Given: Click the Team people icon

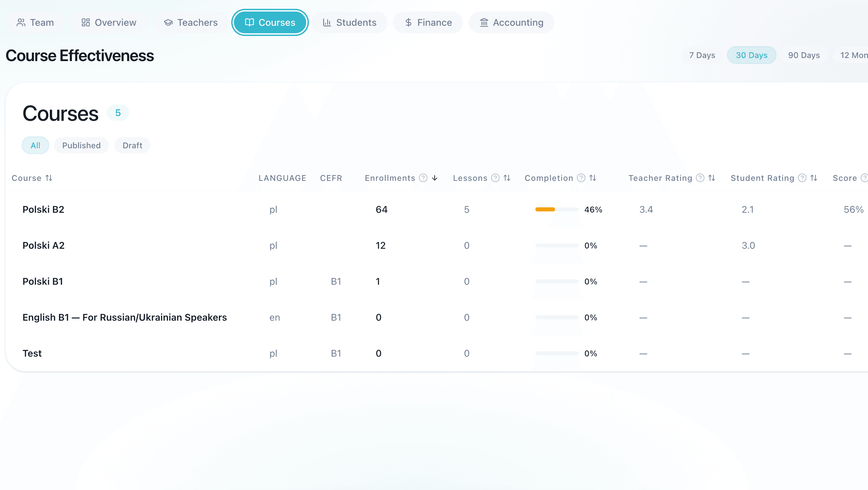Looking at the screenshot, I should [x=21, y=22].
